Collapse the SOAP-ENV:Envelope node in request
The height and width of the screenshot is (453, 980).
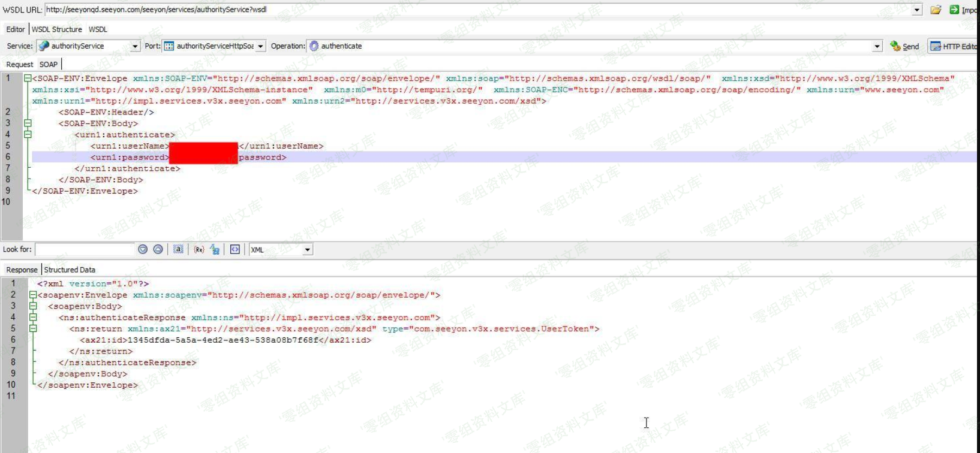point(28,78)
